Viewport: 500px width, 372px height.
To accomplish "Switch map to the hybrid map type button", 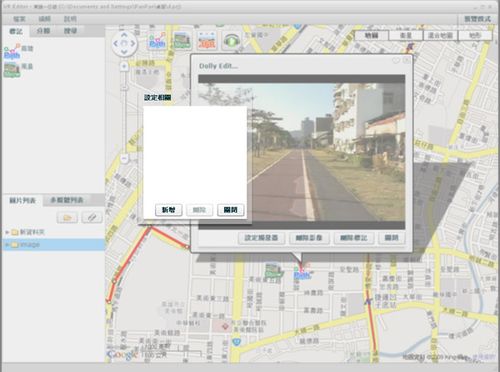I will [x=440, y=35].
